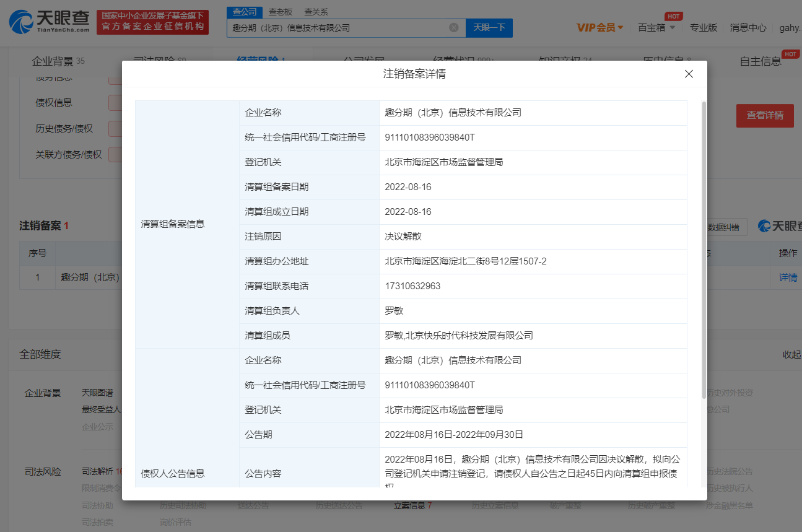The image size is (802, 532).
Task: Click the dialog's vertical scrollbar
Action: 704,248
